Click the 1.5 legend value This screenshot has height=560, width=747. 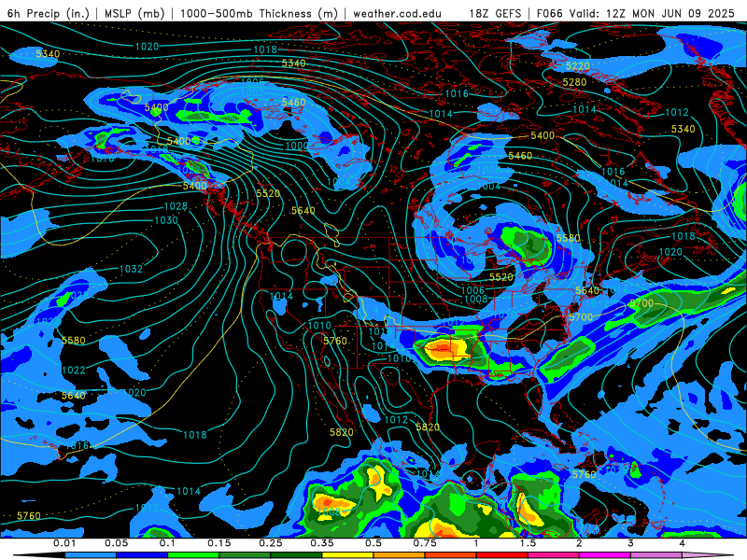point(528,543)
